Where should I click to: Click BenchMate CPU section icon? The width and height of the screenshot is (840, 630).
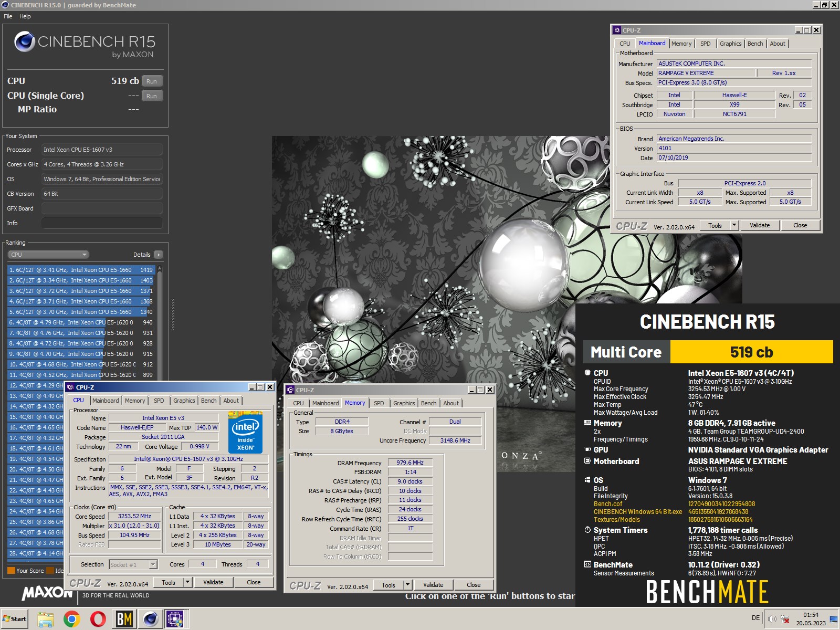(587, 373)
